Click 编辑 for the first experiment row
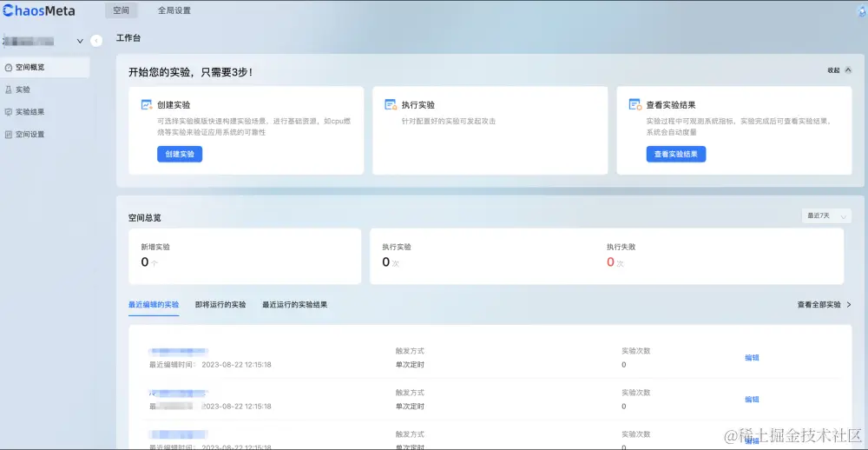This screenshot has height=450, width=868. pos(752,357)
